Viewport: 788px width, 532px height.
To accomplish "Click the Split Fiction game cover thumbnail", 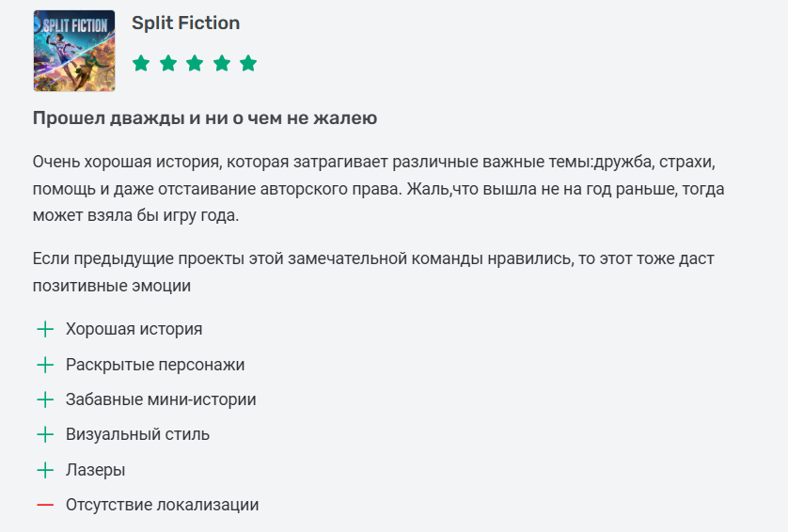I will click(73, 51).
